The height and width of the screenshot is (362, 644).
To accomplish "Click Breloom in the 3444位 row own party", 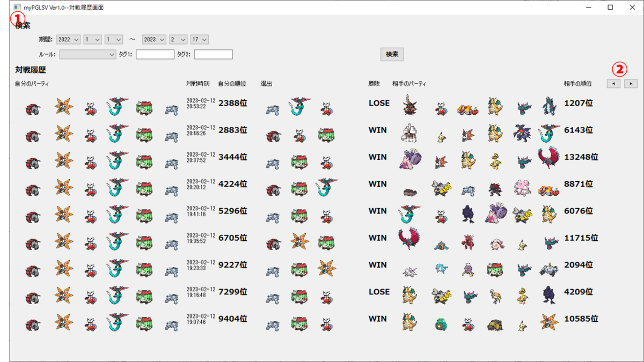I will pyautogui.click(x=143, y=161).
